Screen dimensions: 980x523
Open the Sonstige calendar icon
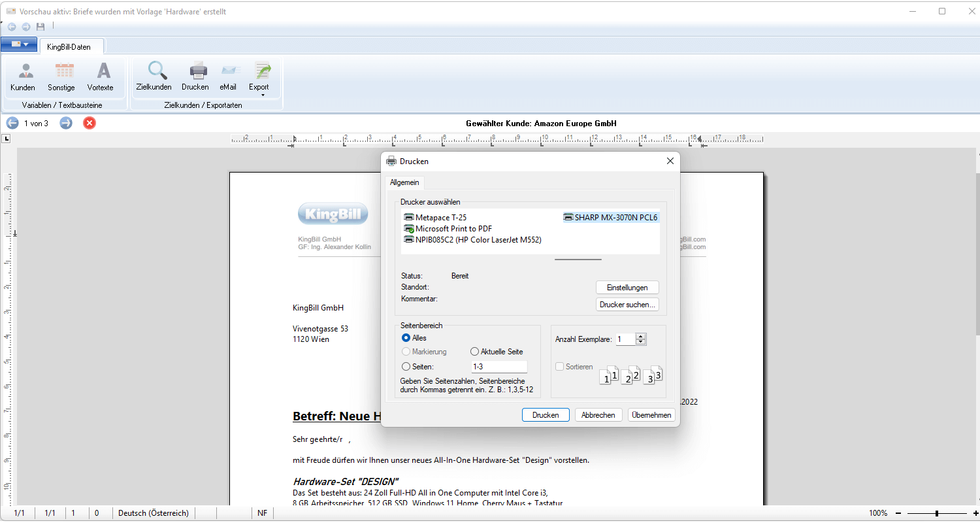[61, 76]
